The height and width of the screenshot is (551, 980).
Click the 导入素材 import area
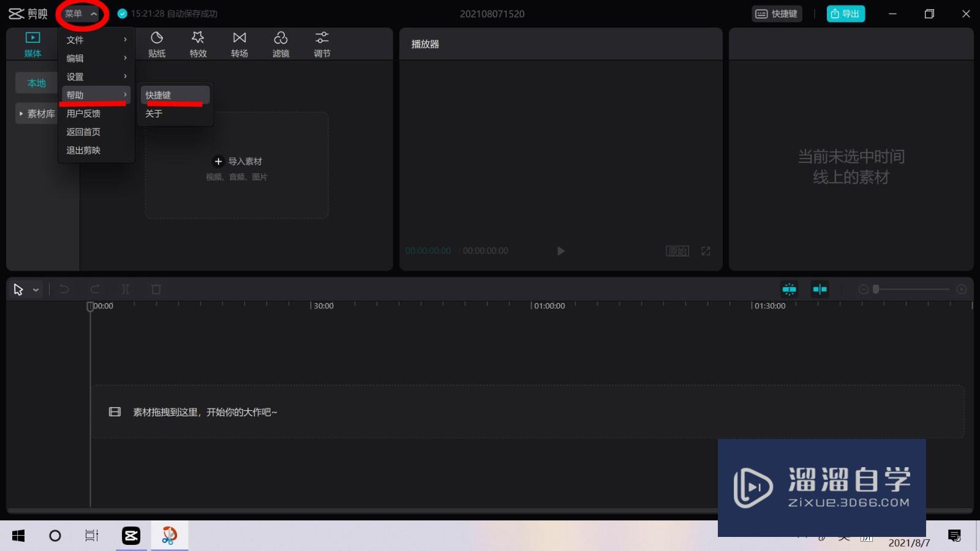point(236,165)
